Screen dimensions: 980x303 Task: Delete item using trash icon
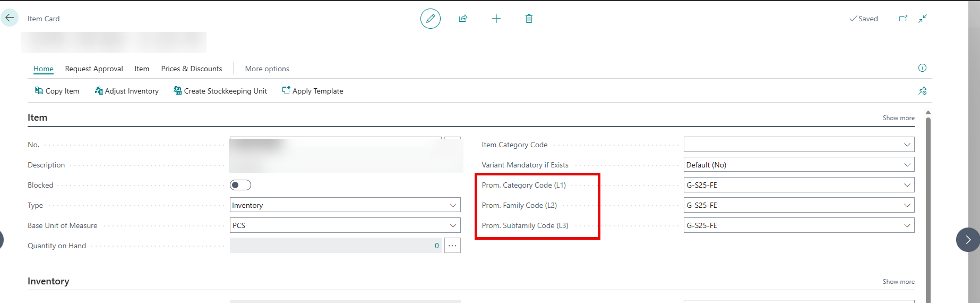pos(529,19)
